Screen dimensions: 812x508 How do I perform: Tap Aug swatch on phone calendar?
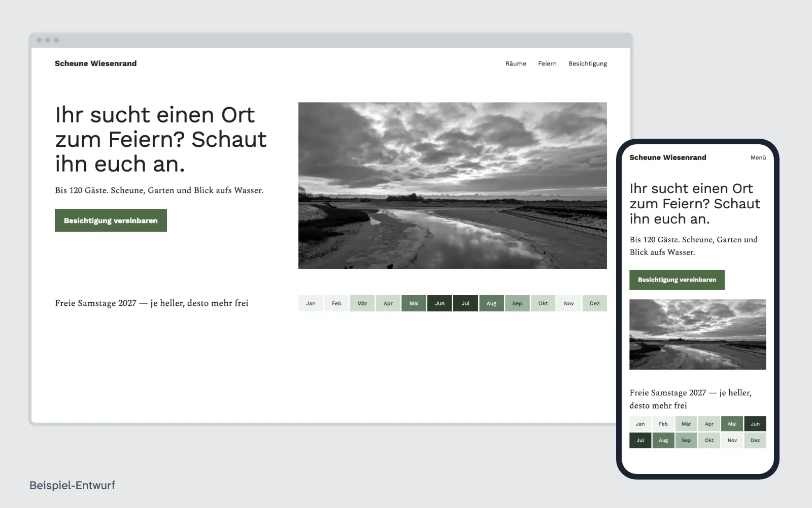click(x=663, y=440)
